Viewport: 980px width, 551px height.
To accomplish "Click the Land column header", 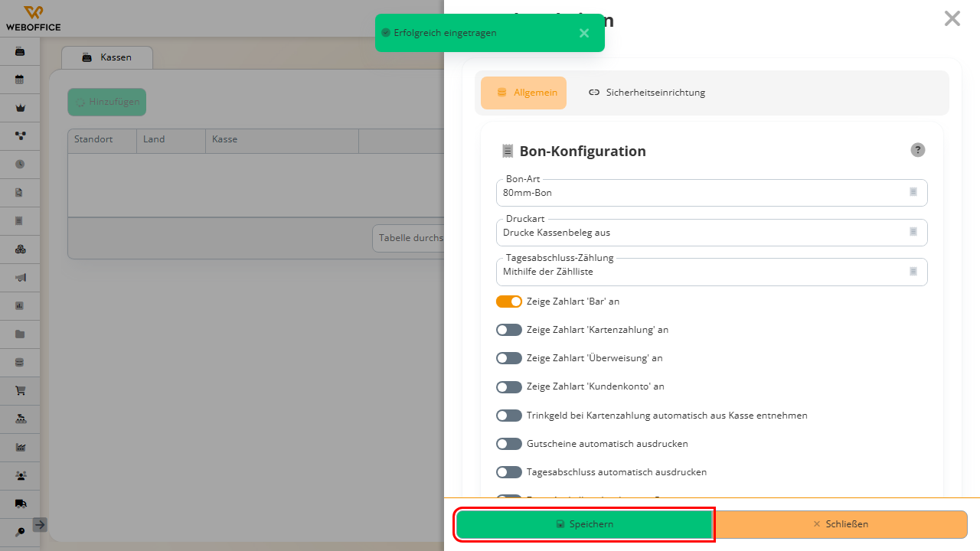I will click(171, 141).
